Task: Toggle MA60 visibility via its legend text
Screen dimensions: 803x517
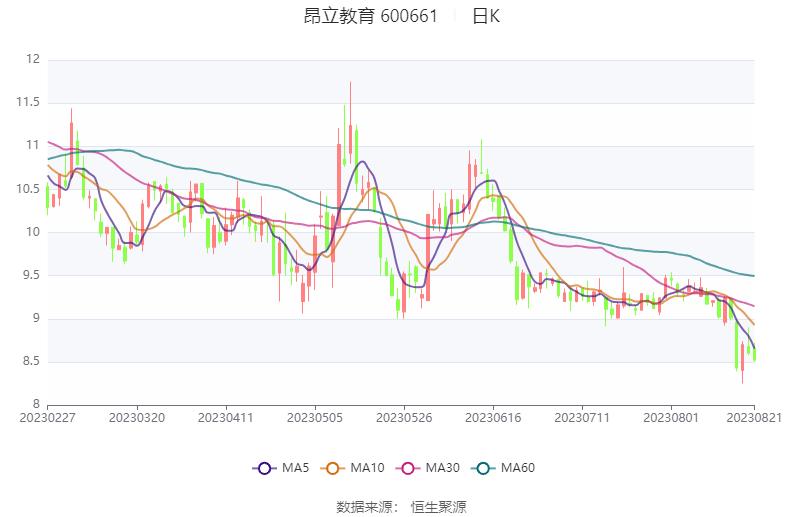Action: (518, 468)
